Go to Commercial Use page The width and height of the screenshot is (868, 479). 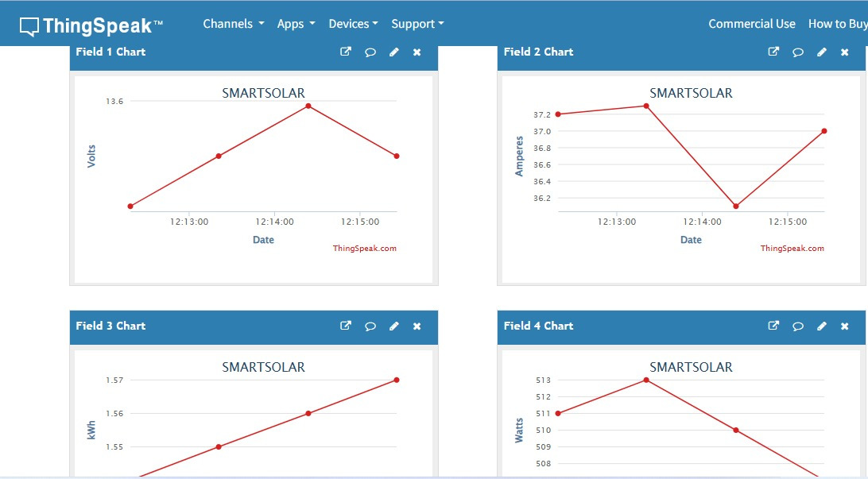point(751,24)
